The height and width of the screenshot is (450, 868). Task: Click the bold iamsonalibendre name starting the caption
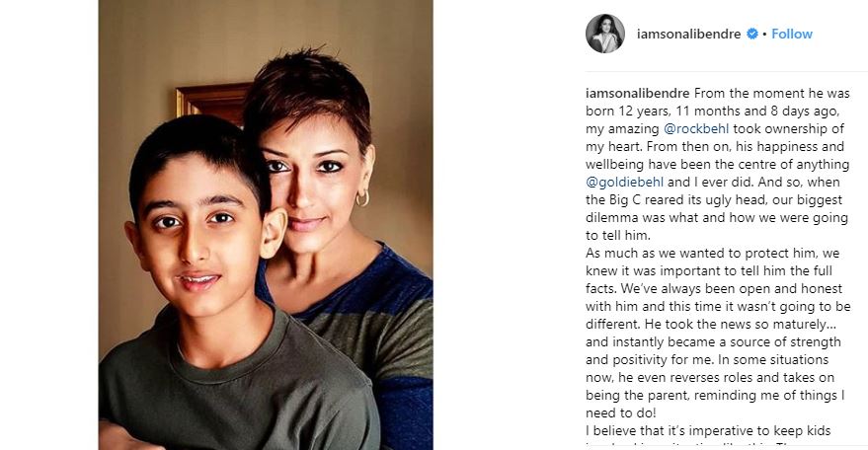click(638, 93)
